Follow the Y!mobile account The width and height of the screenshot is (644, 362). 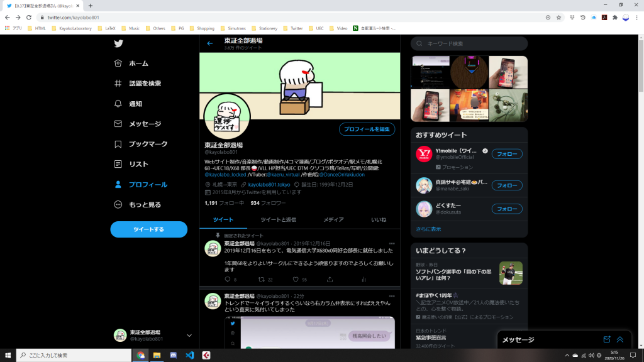506,154
